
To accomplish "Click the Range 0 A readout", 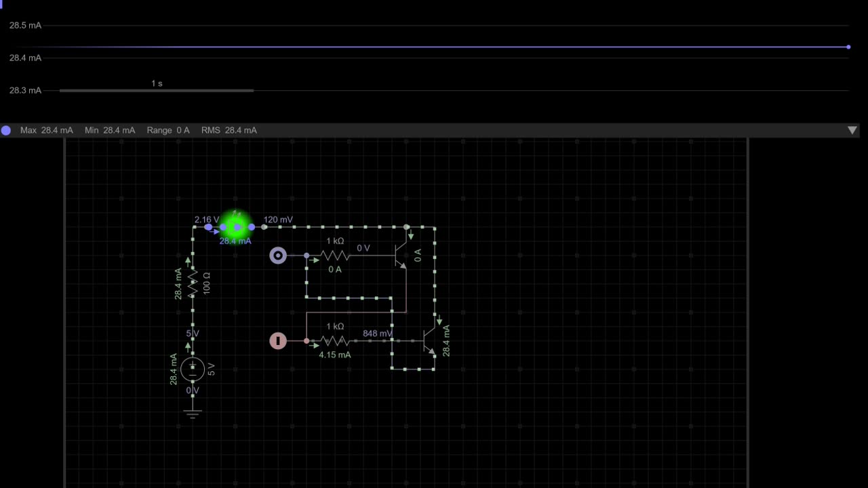I will click(x=168, y=130).
